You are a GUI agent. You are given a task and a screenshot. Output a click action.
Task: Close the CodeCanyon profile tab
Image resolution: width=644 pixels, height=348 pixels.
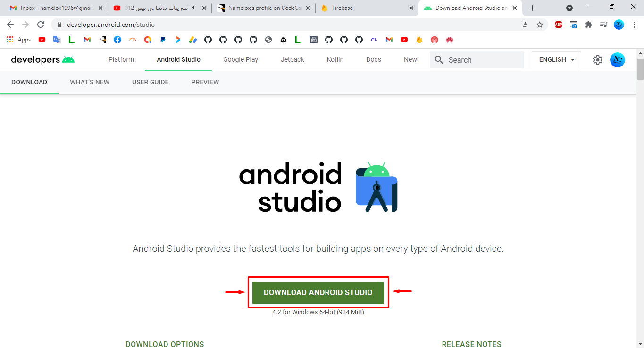coord(308,8)
